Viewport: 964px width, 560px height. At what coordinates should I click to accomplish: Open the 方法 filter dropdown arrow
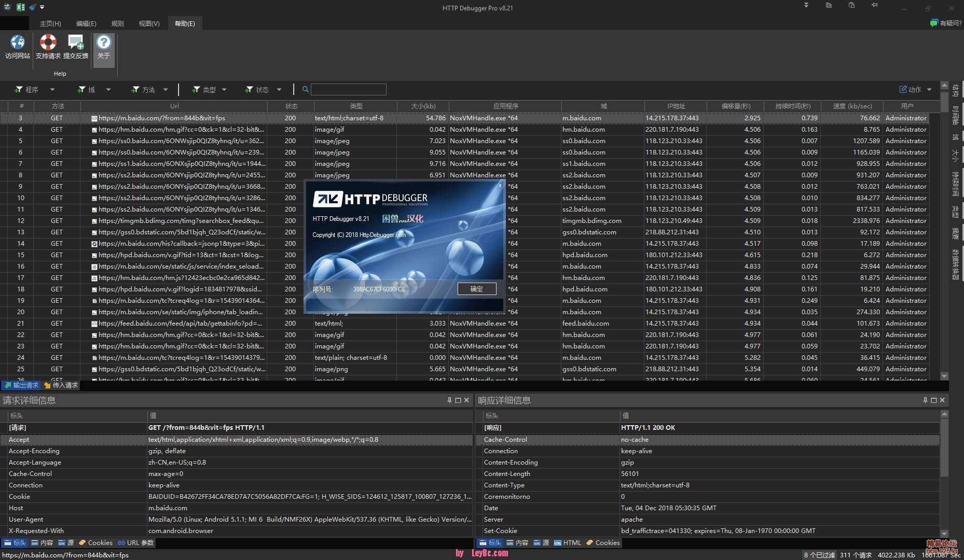click(166, 90)
